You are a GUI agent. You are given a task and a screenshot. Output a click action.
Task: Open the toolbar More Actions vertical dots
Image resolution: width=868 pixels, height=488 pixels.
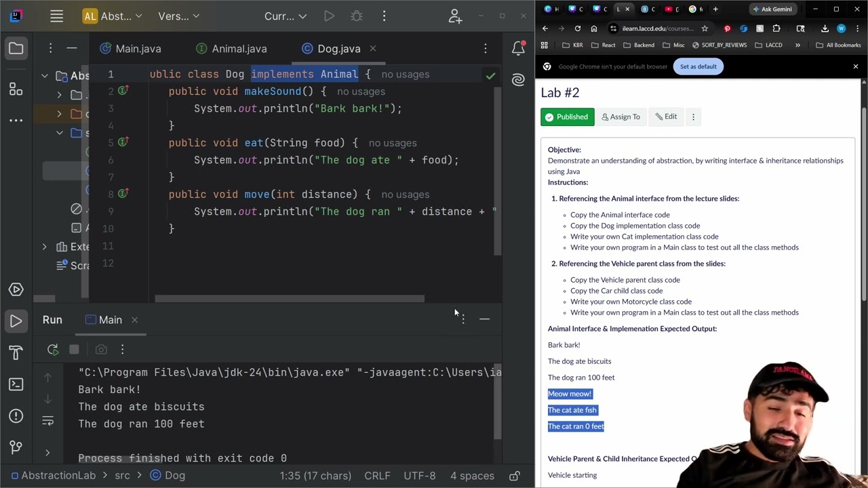click(384, 16)
